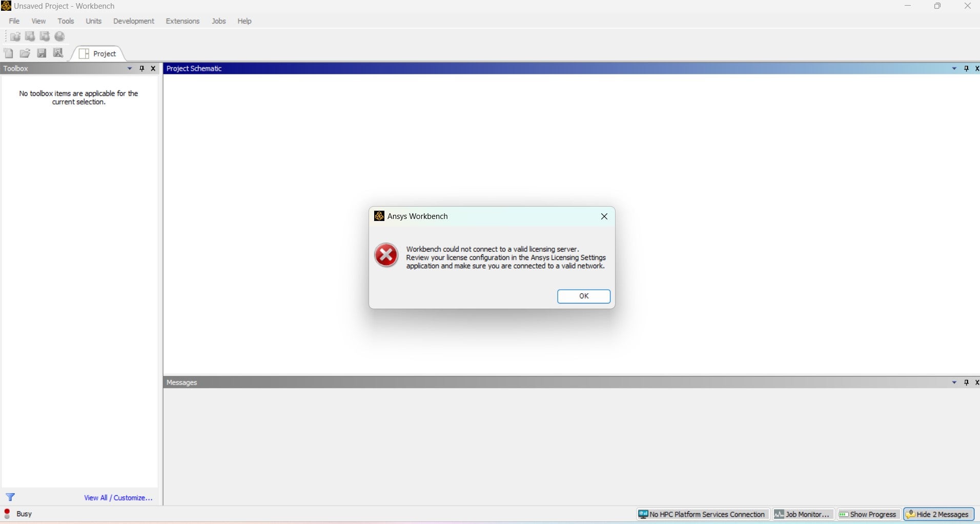Close the Ansys Workbench error dialog
The image size is (980, 524).
pyautogui.click(x=604, y=216)
